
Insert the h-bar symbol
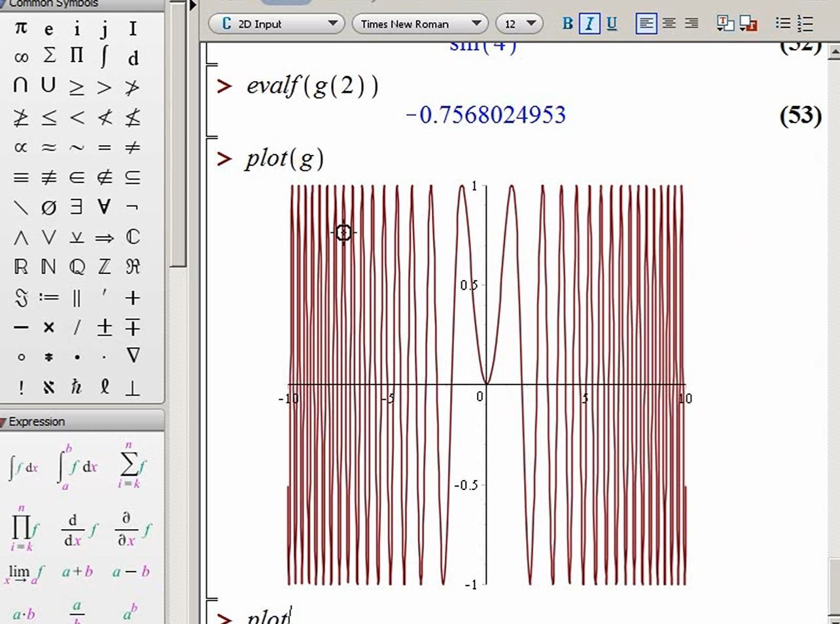point(77,387)
